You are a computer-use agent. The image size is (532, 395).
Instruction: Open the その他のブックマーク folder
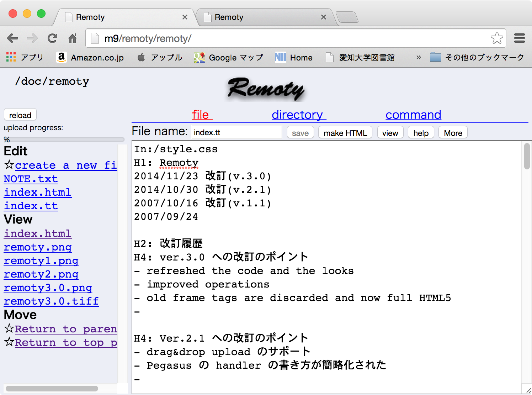pos(477,57)
